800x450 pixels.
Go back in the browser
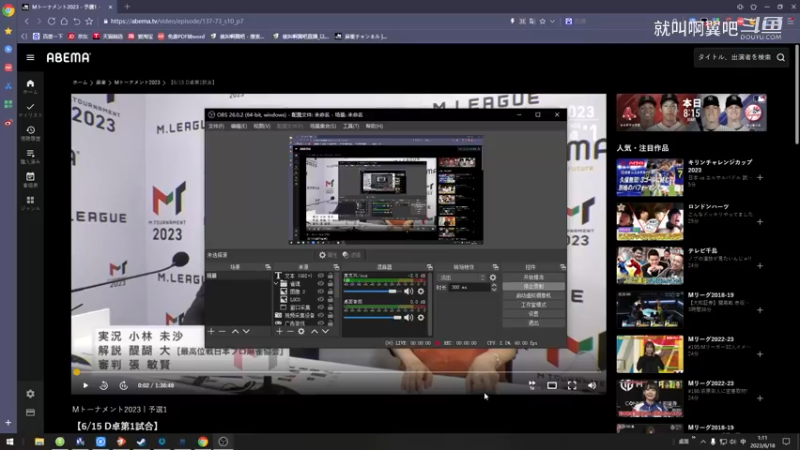[27, 21]
